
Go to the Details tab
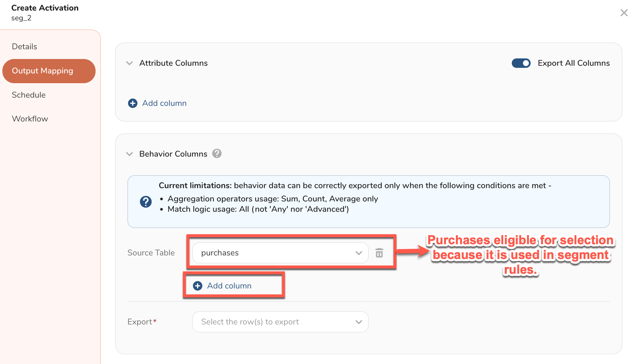point(24,47)
